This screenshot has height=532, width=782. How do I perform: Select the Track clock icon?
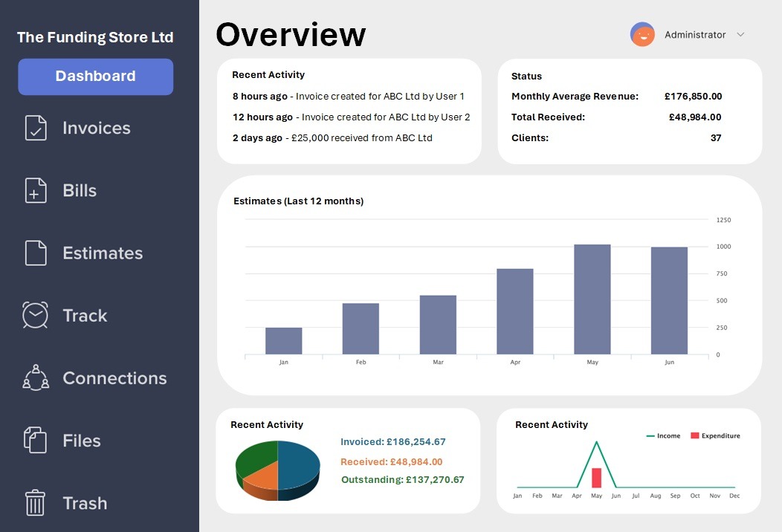(35, 315)
